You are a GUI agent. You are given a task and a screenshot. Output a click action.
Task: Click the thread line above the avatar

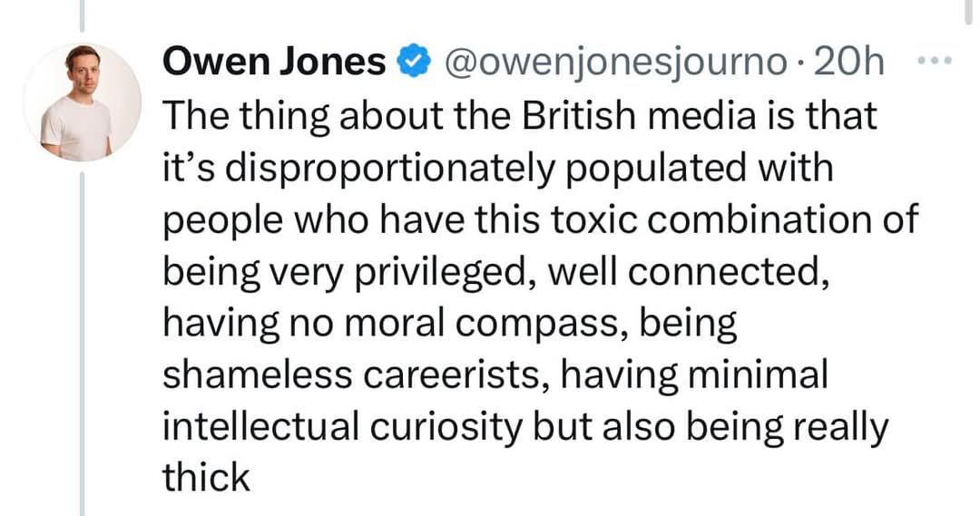82,15
